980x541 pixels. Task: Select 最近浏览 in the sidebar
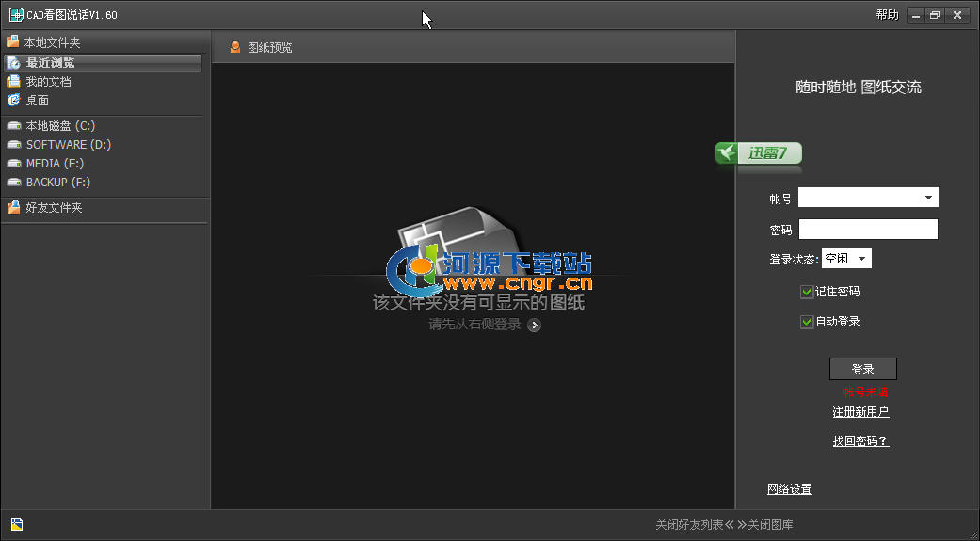[103, 63]
